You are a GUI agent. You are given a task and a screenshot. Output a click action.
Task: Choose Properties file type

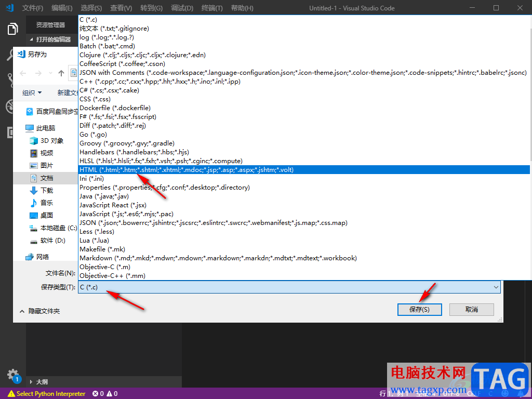(x=304, y=187)
